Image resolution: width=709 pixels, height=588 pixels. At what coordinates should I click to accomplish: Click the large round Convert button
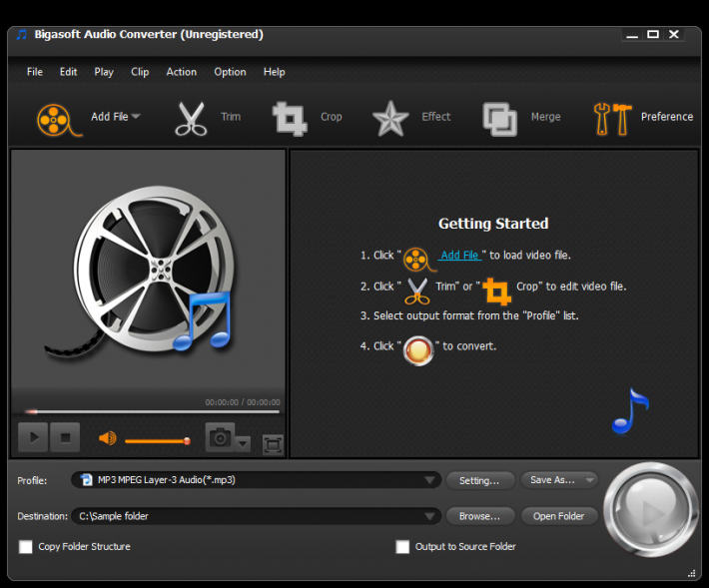(651, 510)
